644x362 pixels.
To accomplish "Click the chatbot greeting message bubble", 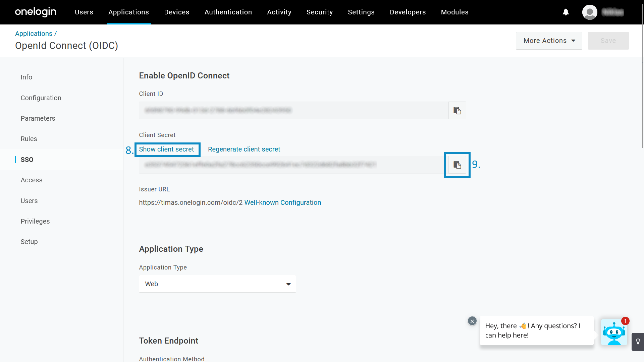I will (537, 330).
